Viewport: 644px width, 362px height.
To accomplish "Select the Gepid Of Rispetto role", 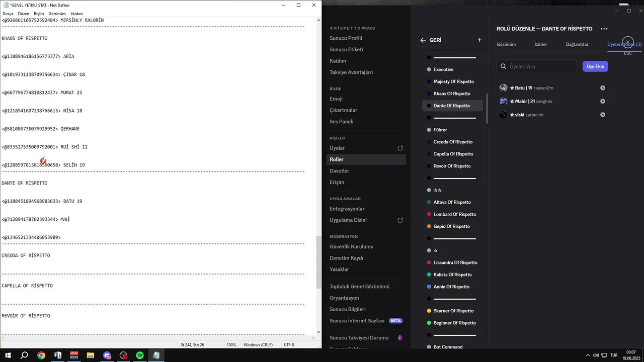I will click(x=452, y=226).
